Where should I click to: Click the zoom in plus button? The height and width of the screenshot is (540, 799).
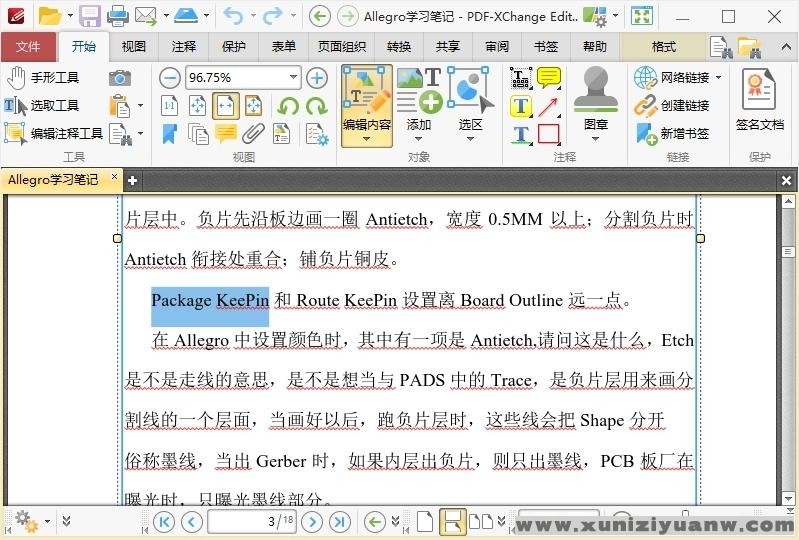(317, 78)
